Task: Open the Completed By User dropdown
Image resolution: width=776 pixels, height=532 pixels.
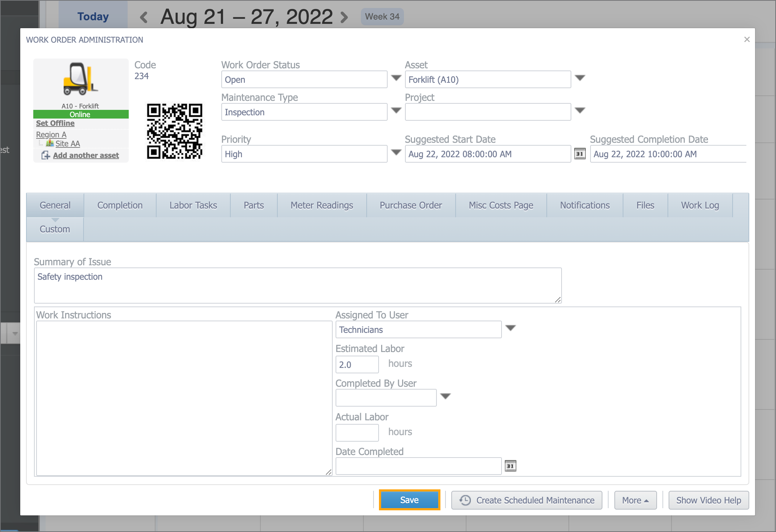Action: pos(445,396)
